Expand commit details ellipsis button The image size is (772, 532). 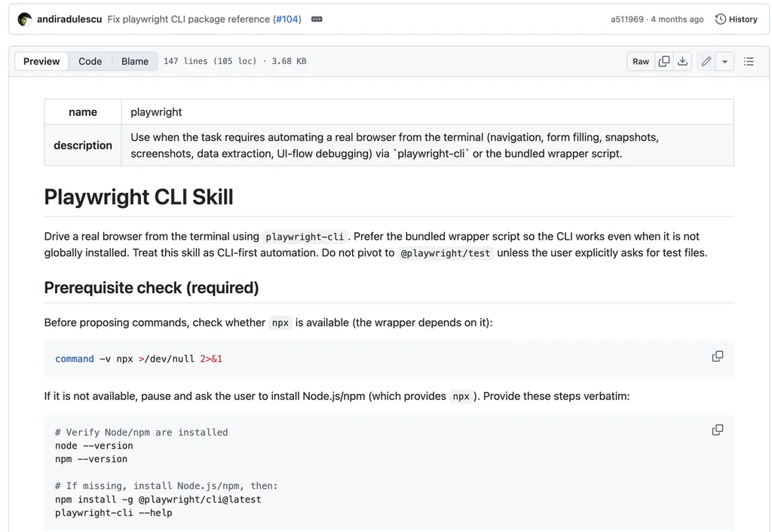(x=317, y=19)
